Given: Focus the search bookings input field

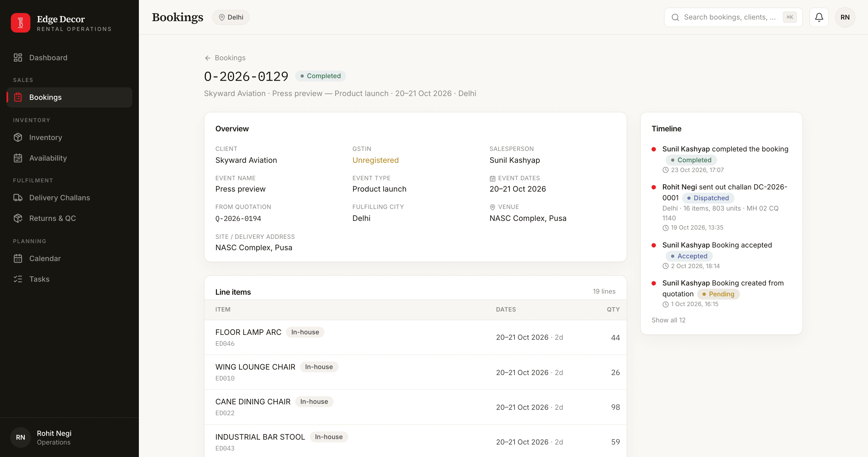Looking at the screenshot, I should tap(733, 17).
